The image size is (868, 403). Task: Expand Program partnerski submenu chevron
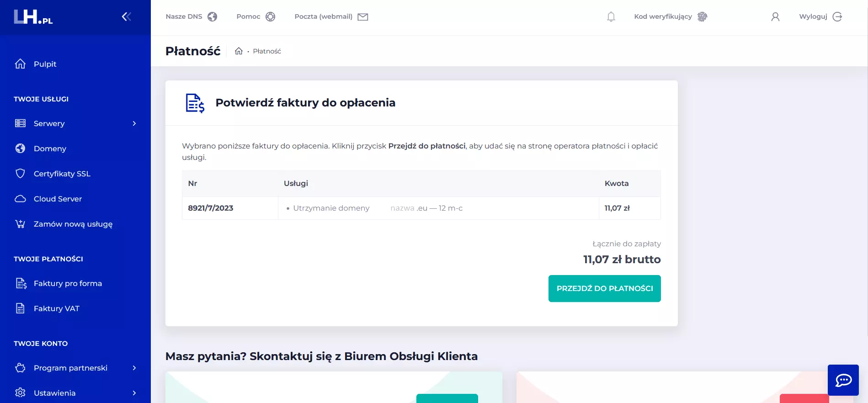(x=134, y=368)
